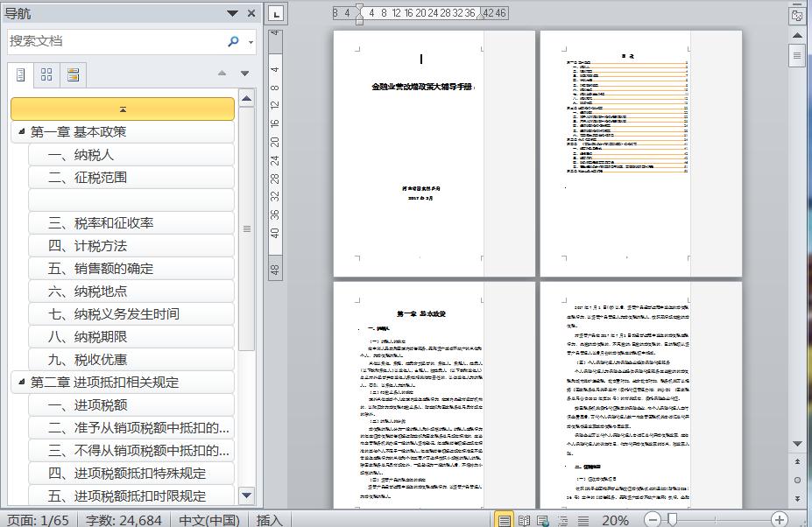The image size is (812, 527).
Task: Click the zoom in plus button
Action: [779, 520]
